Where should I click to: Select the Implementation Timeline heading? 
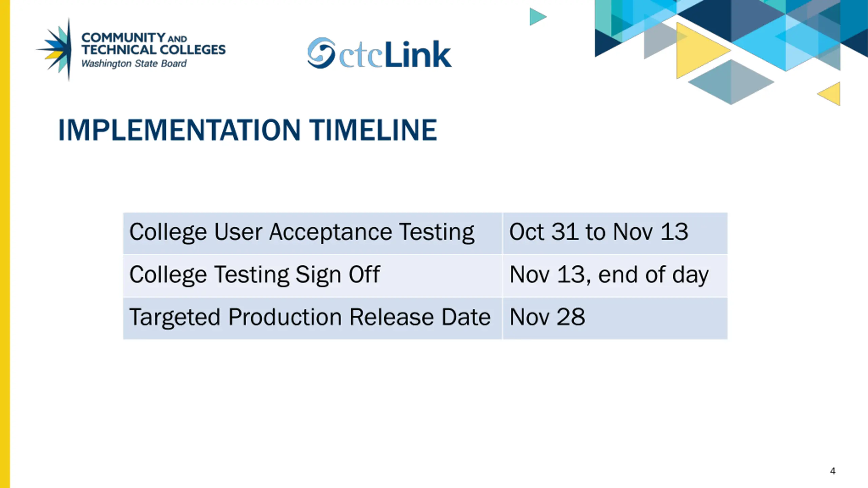(248, 130)
